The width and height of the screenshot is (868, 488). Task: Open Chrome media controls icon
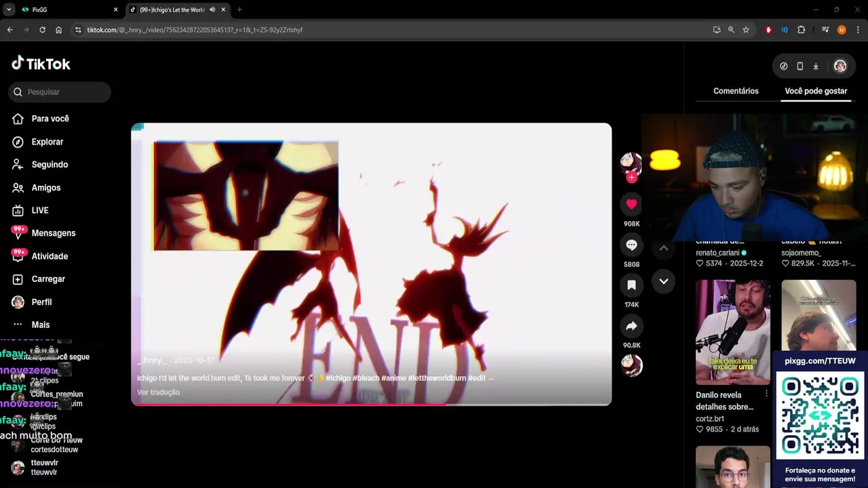pos(825,30)
